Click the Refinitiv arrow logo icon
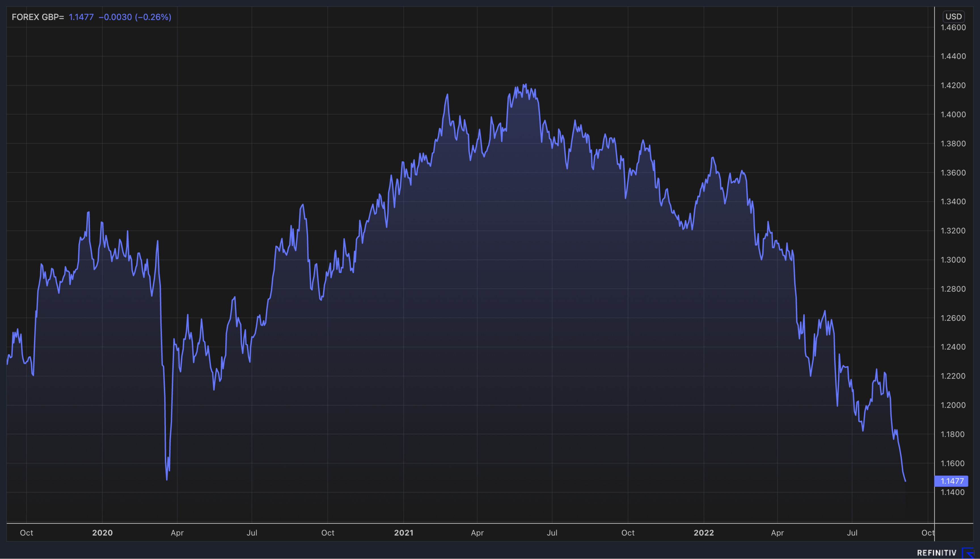The image size is (980, 559). coord(968,553)
